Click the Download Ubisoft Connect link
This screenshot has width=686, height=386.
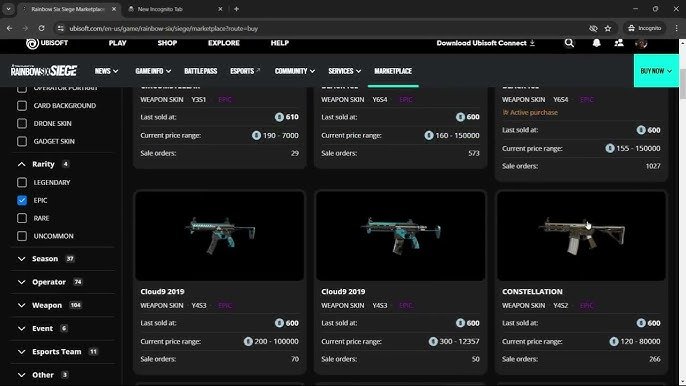(x=486, y=43)
